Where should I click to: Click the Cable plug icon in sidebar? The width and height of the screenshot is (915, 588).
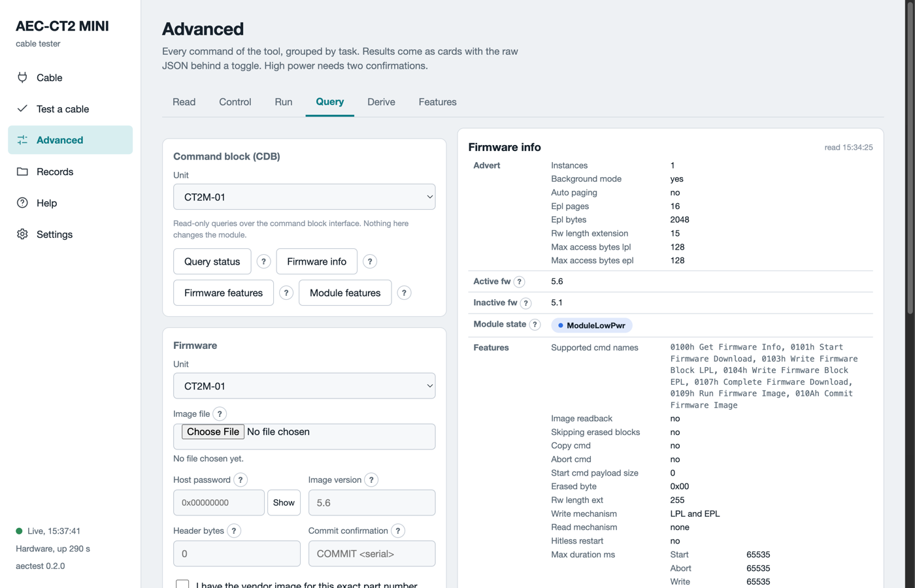[22, 78]
